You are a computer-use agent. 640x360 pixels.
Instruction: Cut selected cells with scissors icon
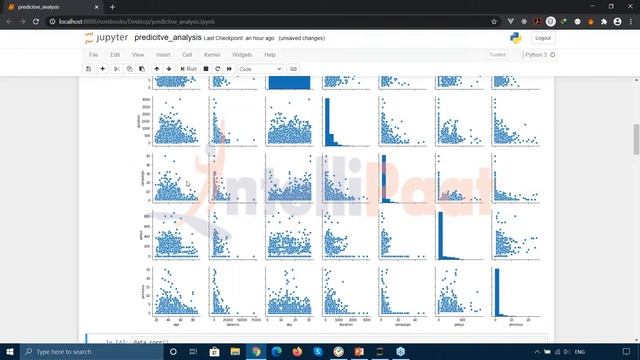pyautogui.click(x=117, y=69)
